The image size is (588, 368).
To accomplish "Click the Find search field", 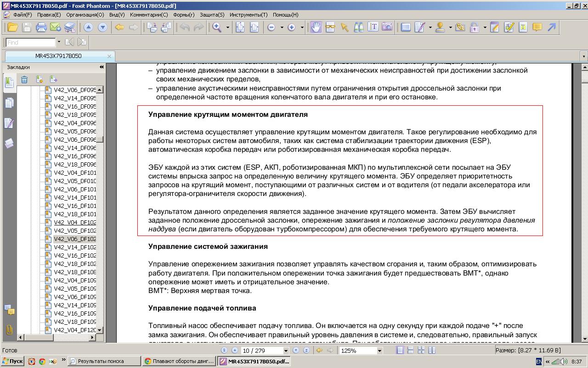I will pos(30,42).
